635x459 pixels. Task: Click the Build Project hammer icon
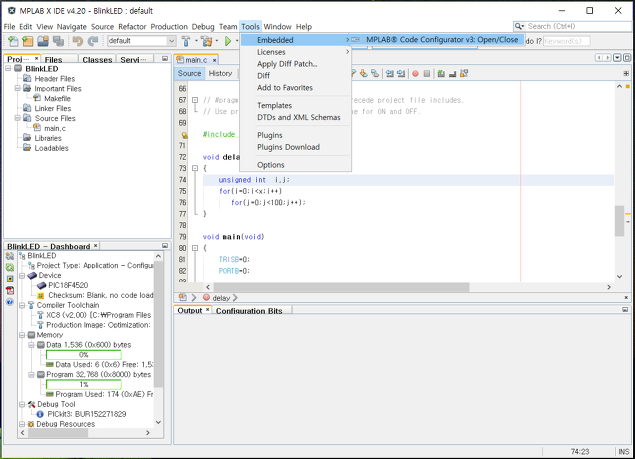186,41
